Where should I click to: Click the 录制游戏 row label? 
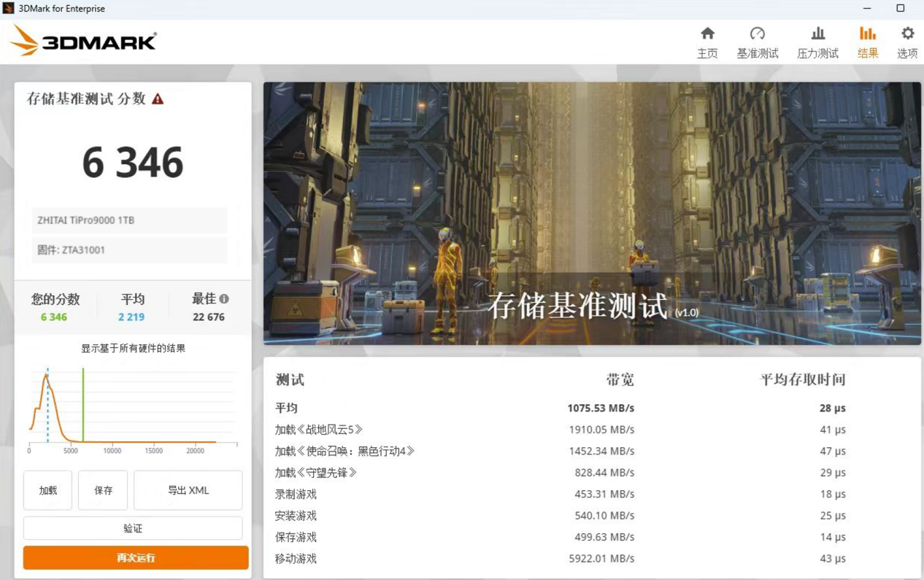tap(296, 494)
